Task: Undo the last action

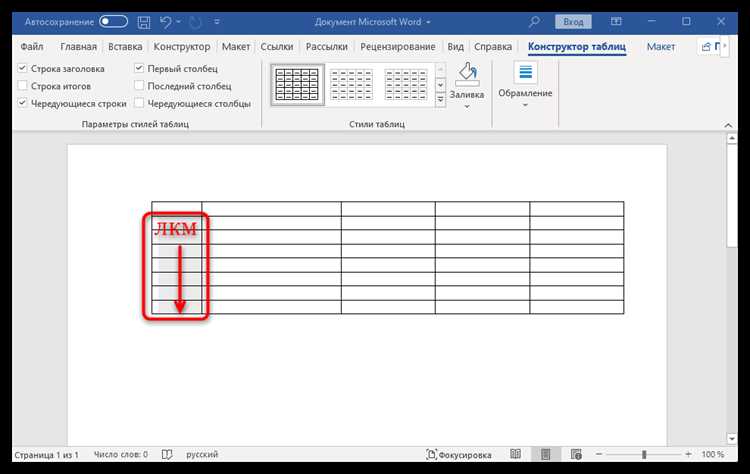Action: coord(166,22)
